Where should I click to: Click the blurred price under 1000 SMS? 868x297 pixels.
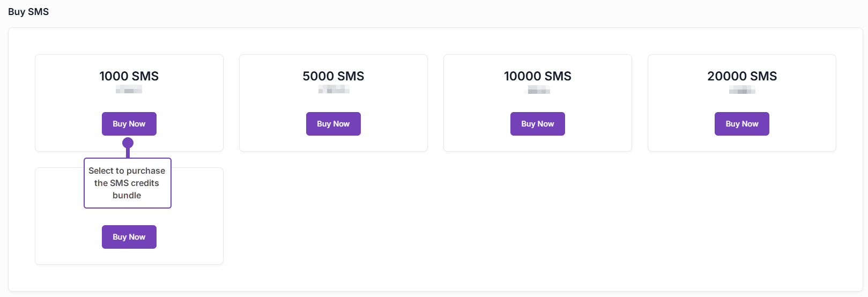[129, 90]
